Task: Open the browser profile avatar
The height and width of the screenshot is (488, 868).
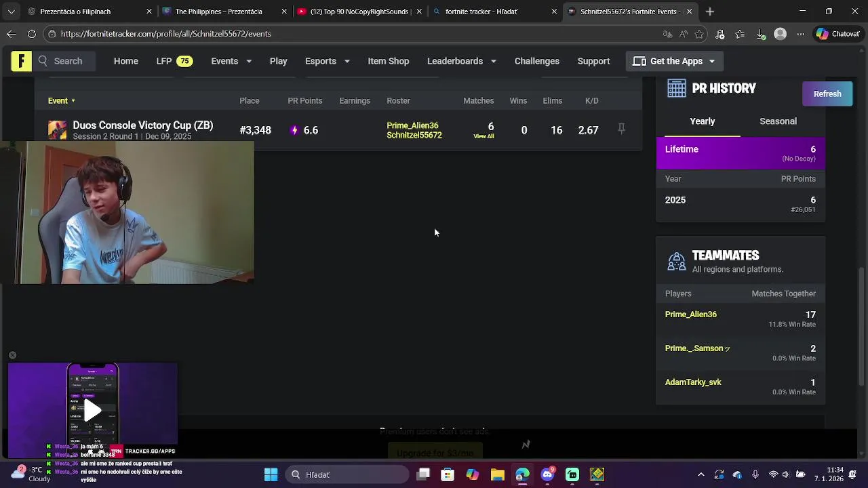Action: [x=781, y=34]
